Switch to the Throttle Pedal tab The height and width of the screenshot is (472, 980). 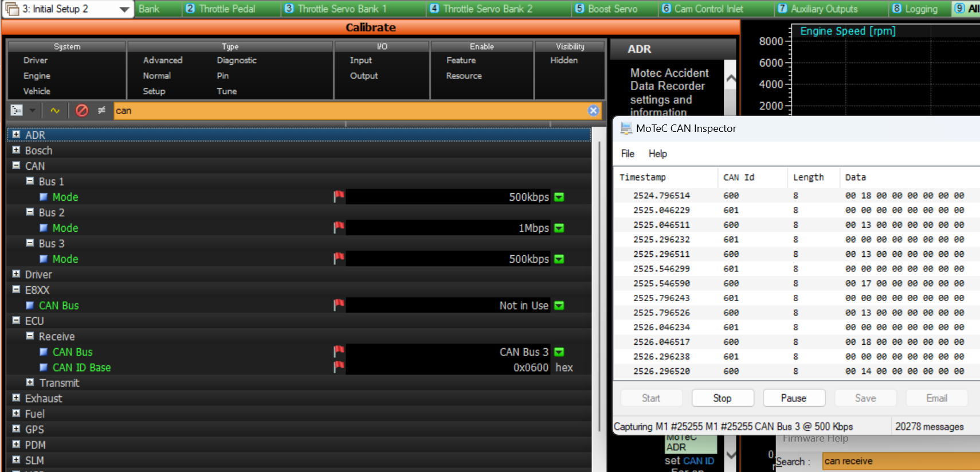pyautogui.click(x=221, y=9)
